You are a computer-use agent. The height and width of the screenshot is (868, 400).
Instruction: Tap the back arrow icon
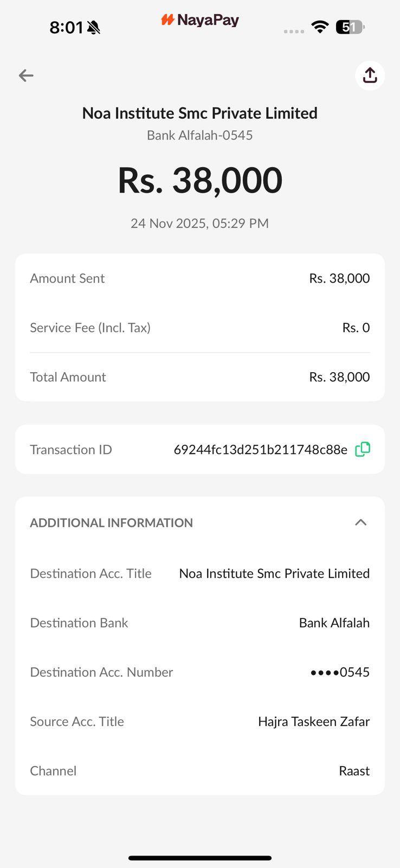click(26, 75)
